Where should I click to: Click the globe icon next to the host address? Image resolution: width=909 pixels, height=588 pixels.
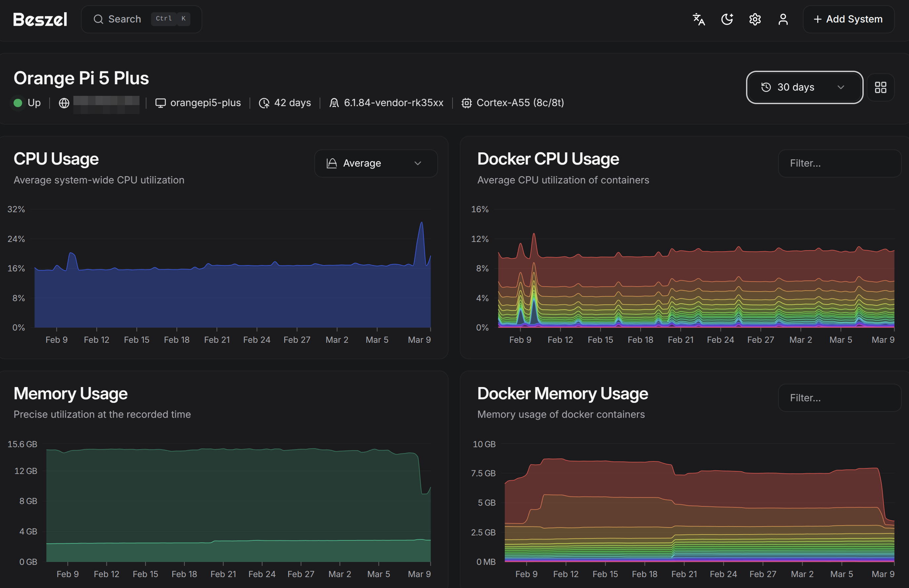[64, 103]
